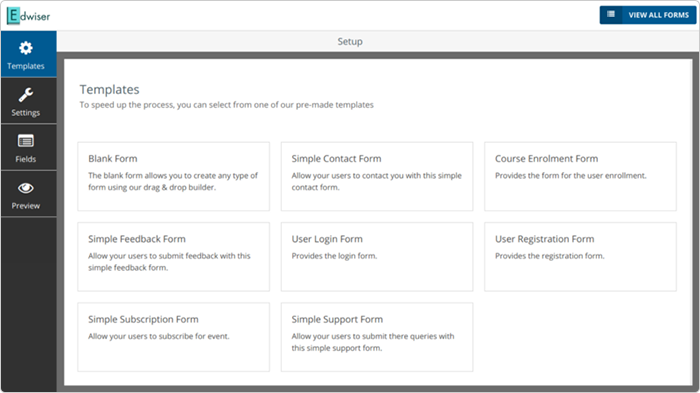This screenshot has height=393, width=700.
Task: Choose the Simple Feedback Form template
Action: (x=174, y=257)
